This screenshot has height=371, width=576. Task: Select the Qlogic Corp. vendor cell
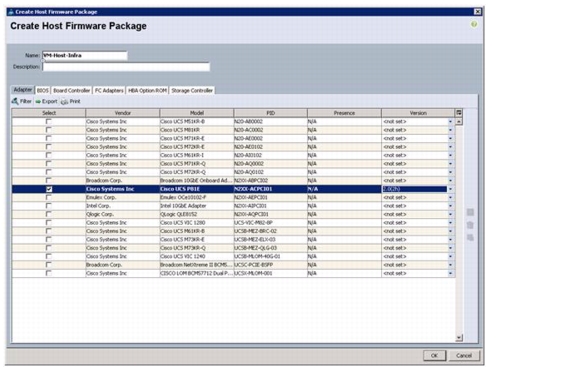click(122, 214)
